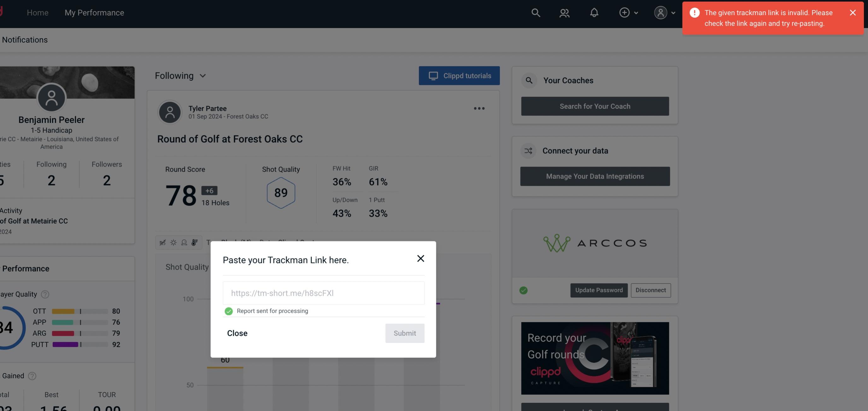Image resolution: width=868 pixels, height=411 pixels.
Task: Click Search for Your Coach button
Action: [595, 106]
